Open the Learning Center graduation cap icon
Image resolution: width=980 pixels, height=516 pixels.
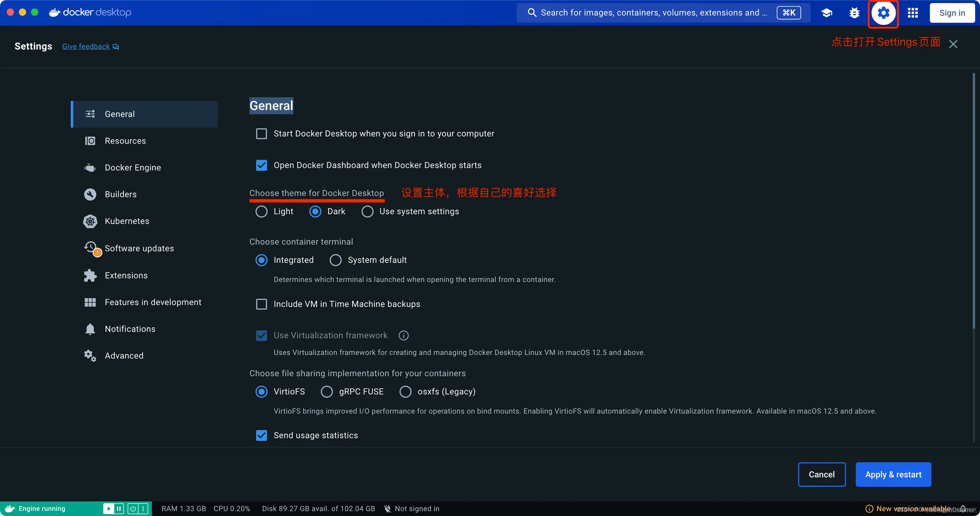click(826, 13)
